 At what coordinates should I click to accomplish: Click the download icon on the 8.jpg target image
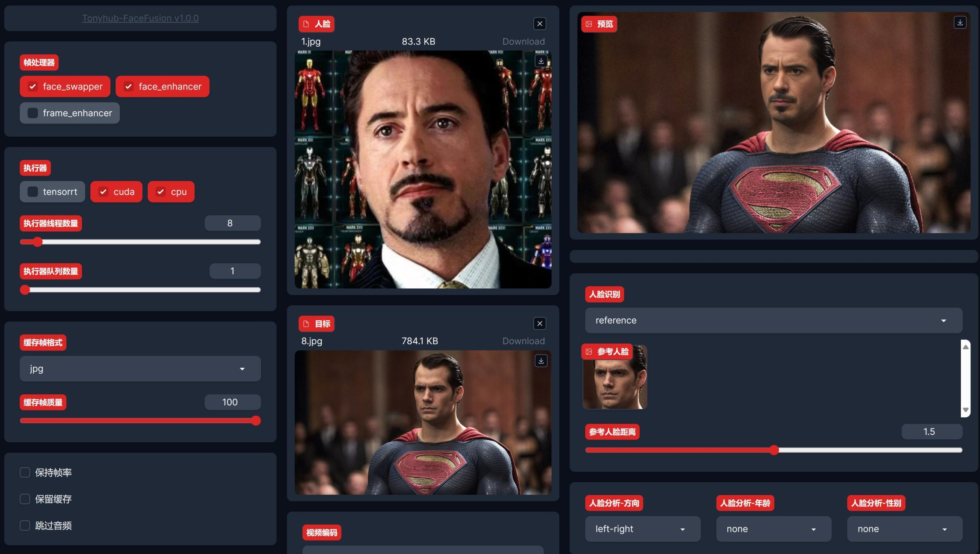pyautogui.click(x=541, y=361)
